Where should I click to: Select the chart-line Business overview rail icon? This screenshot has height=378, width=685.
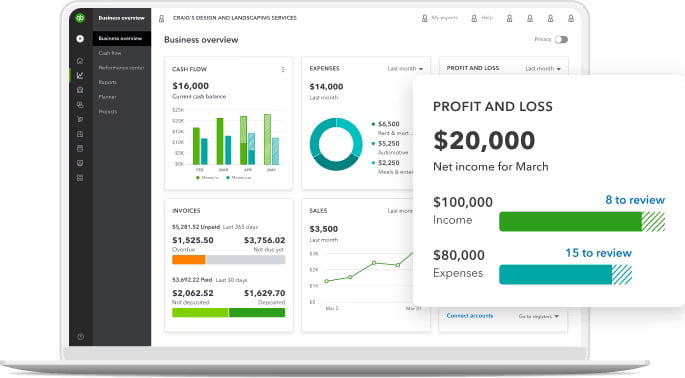tap(80, 75)
